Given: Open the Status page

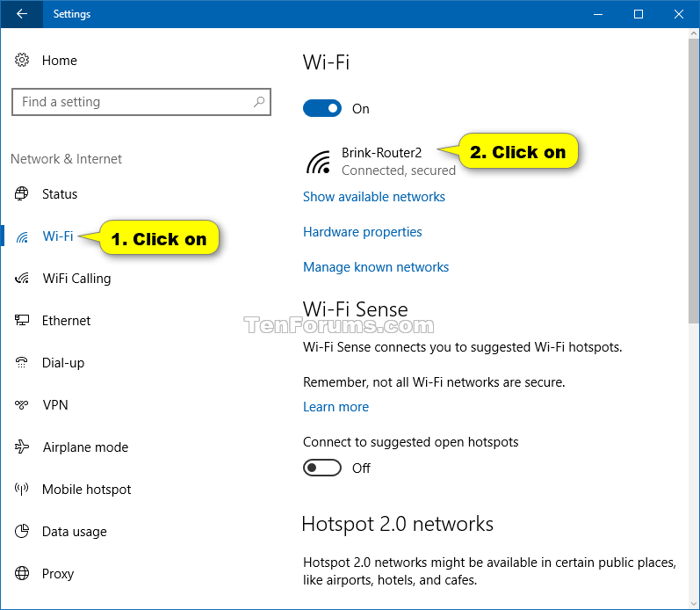Looking at the screenshot, I should point(60,194).
